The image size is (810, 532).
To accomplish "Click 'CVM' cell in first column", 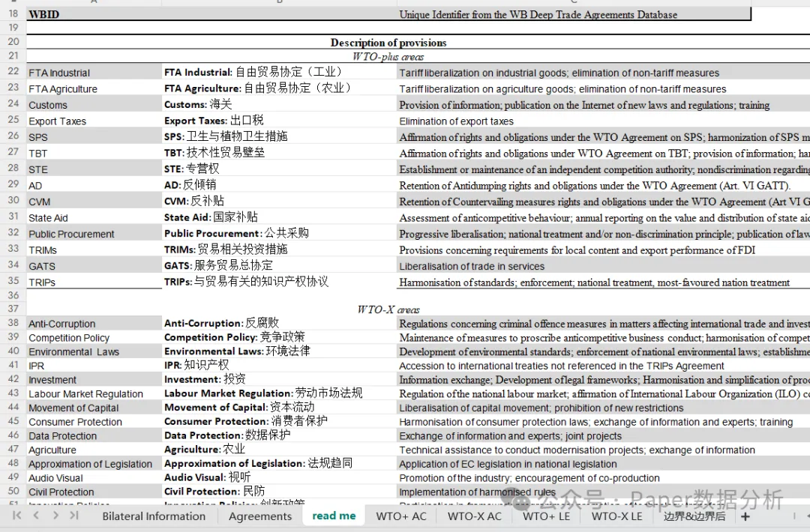I will 94,202.
